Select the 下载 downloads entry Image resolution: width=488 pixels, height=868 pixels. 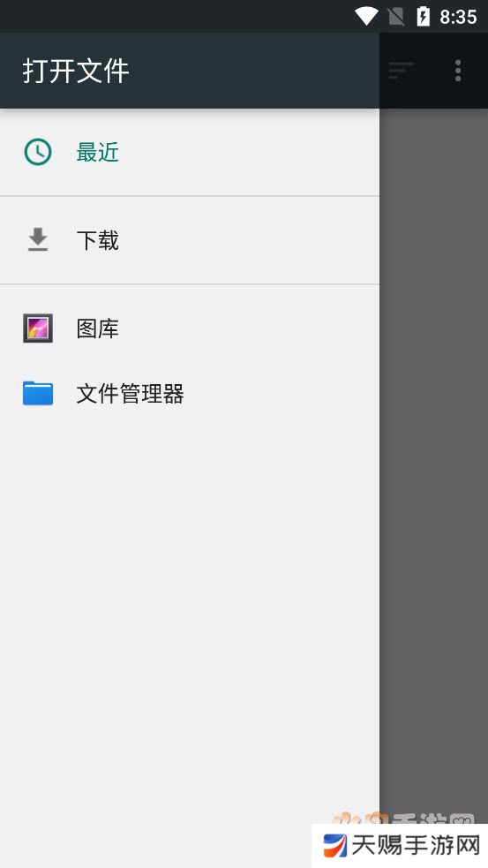pyautogui.click(x=189, y=239)
